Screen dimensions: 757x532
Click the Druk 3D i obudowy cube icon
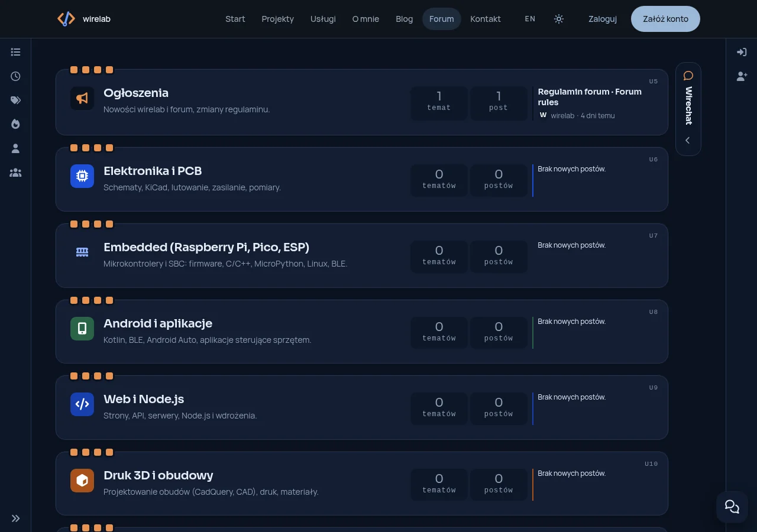pos(82,481)
